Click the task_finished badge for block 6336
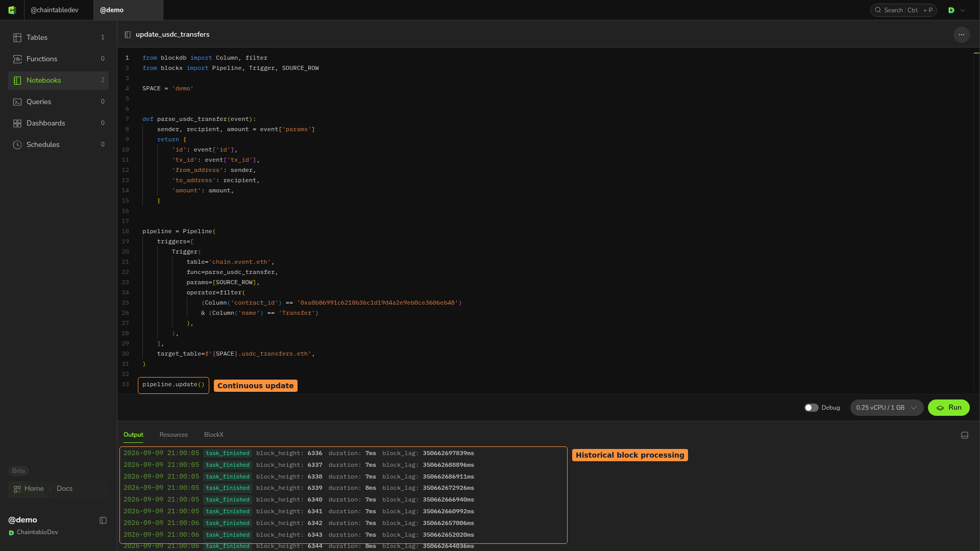Screen dimensions: 980x551 point(228,454)
